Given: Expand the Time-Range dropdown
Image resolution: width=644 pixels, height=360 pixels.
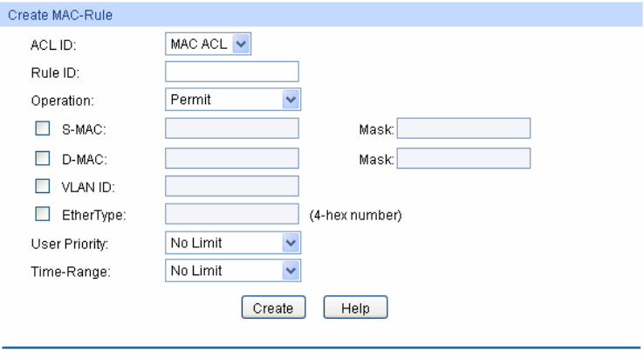Looking at the screenshot, I should 231,271.
